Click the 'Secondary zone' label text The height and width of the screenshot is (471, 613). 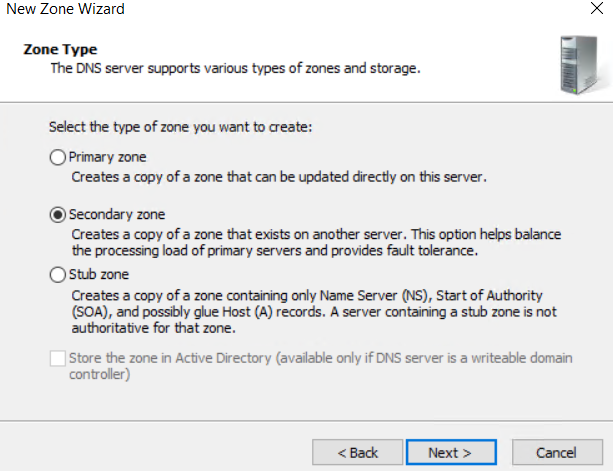[118, 214]
